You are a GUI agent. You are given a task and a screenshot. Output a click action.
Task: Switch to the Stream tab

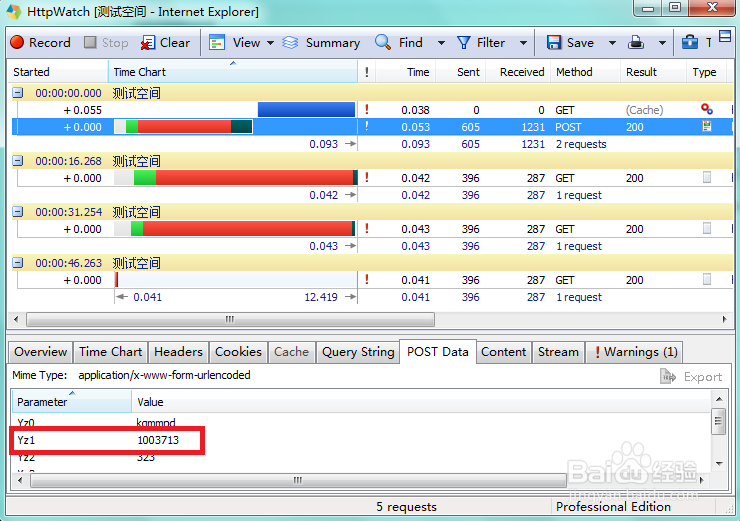point(558,352)
